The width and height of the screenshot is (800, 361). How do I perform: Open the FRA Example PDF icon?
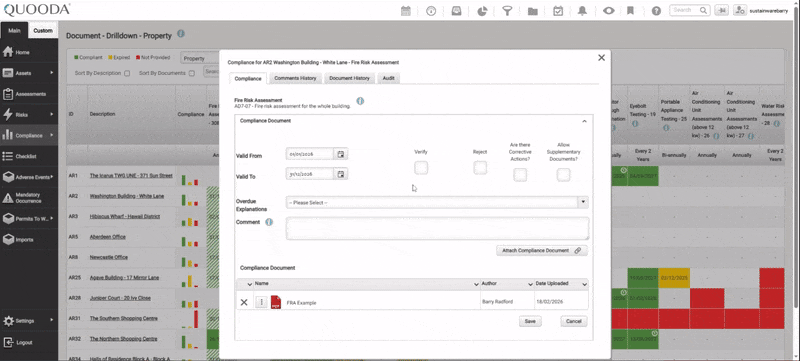276,302
